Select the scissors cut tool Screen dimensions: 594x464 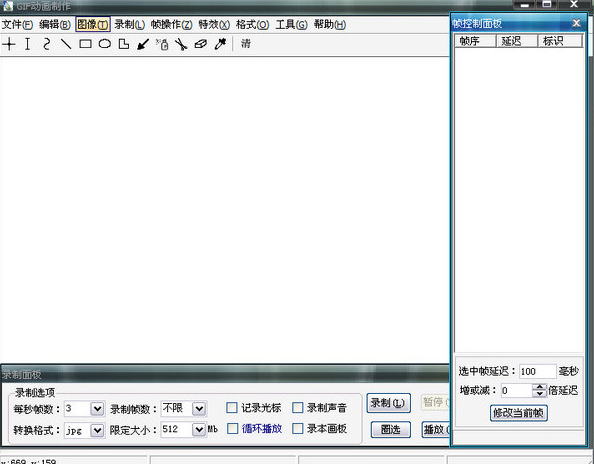[x=181, y=44]
